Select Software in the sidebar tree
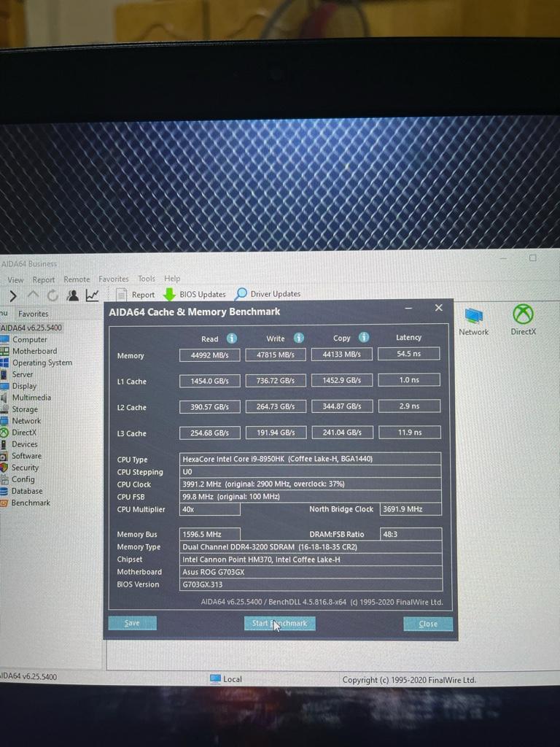560x747 pixels. tap(26, 456)
